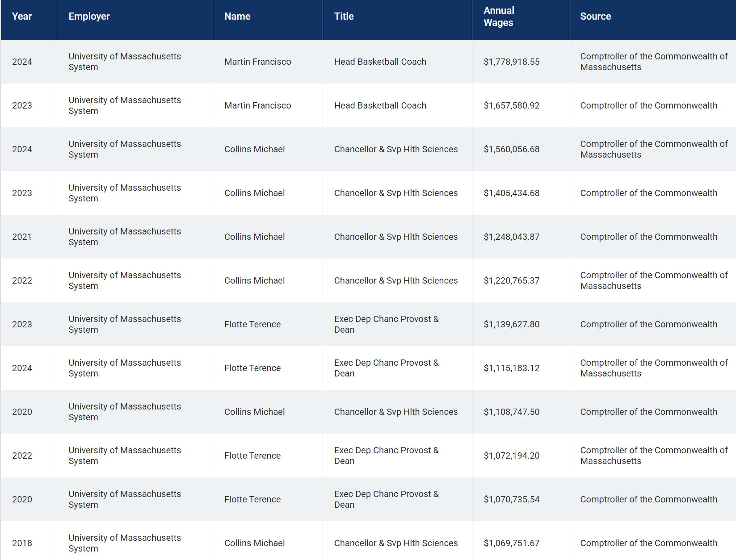
Task: Click Martin Francisco name in 2023 row
Action: click(x=257, y=106)
